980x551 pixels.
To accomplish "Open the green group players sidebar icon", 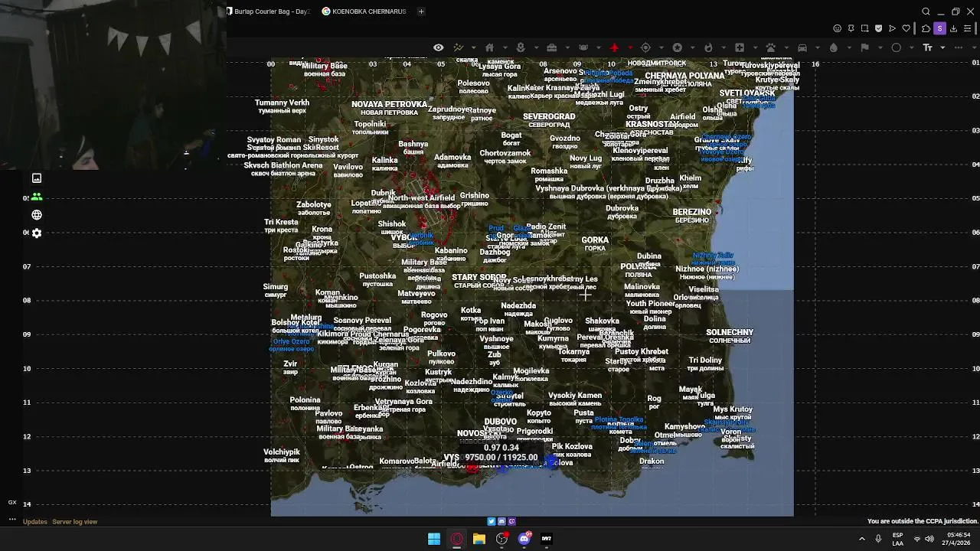I will coord(37,197).
